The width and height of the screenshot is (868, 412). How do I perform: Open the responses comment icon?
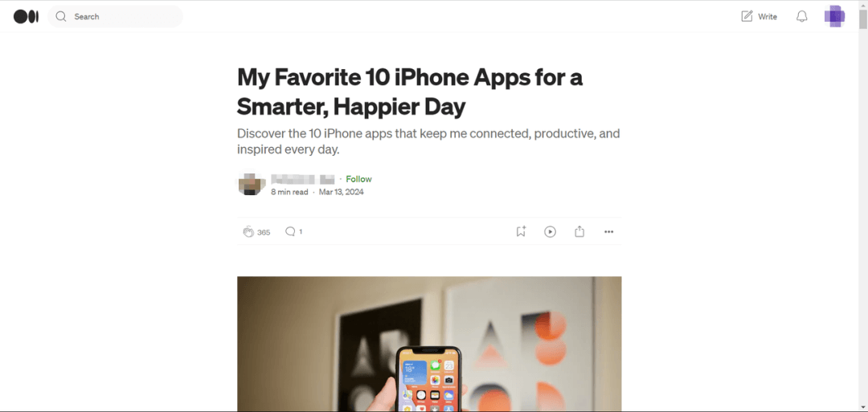(x=290, y=232)
